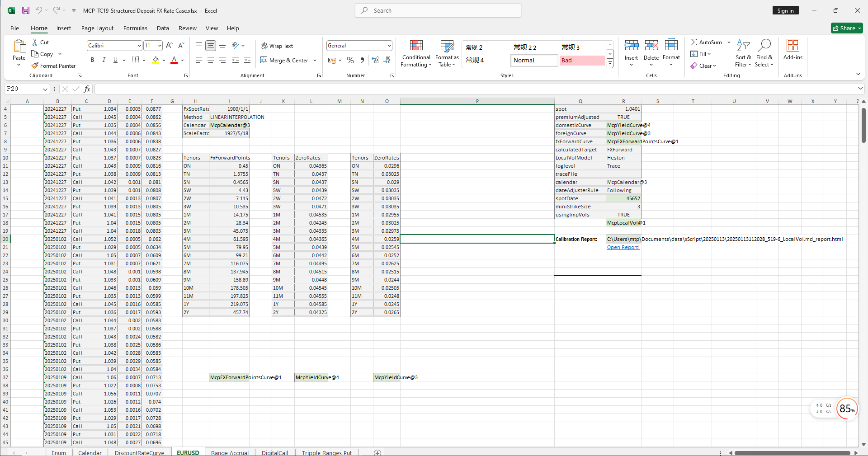868x456 pixels.
Task: Toggle Wrap Text
Action: pyautogui.click(x=277, y=46)
